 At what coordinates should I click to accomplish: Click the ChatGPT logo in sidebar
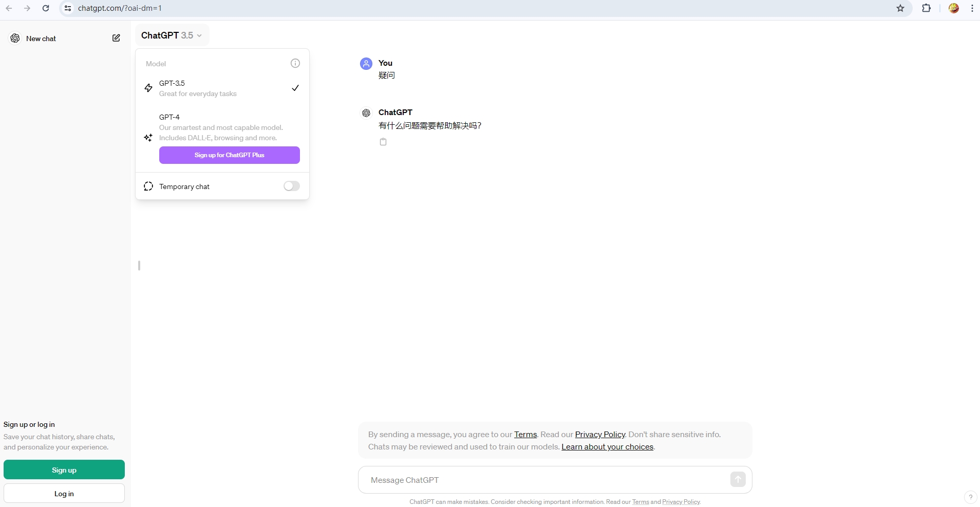tap(15, 39)
